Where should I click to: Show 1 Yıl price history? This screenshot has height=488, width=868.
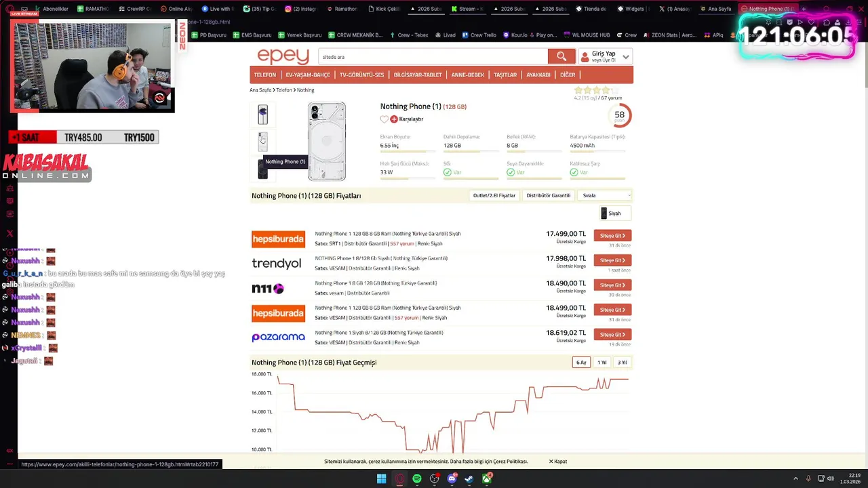pos(601,363)
